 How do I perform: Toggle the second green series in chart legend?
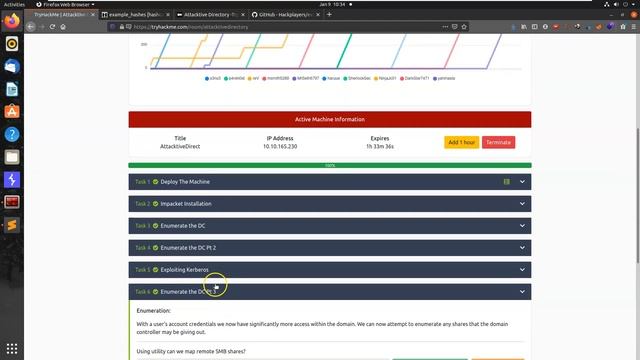pos(234,78)
